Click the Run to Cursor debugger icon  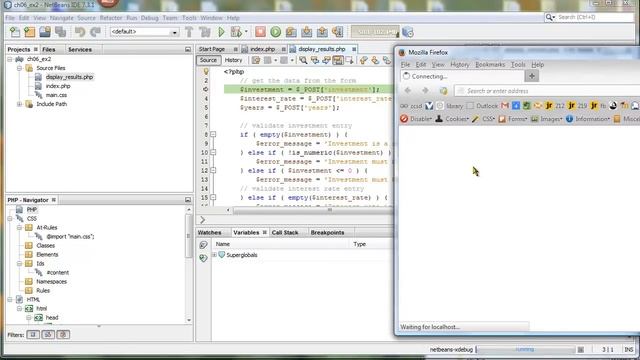click(x=338, y=32)
